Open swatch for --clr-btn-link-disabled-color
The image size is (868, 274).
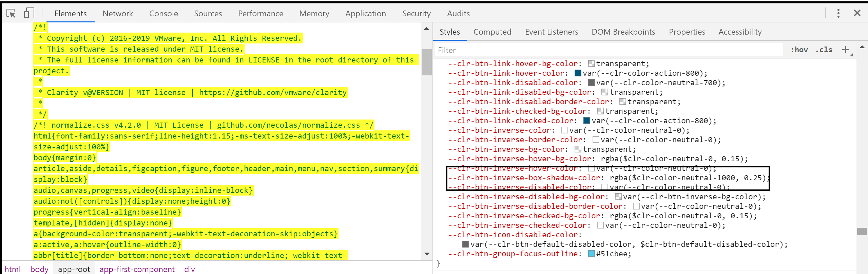click(591, 83)
